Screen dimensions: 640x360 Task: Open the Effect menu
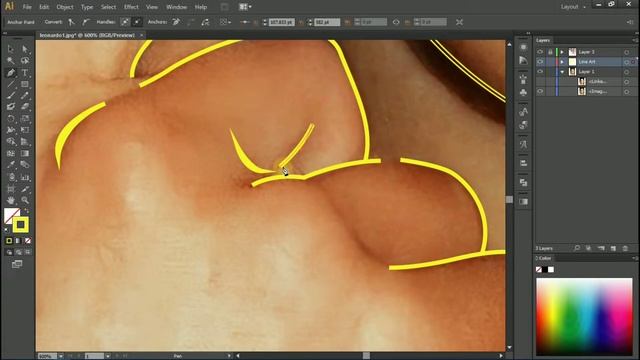click(131, 7)
